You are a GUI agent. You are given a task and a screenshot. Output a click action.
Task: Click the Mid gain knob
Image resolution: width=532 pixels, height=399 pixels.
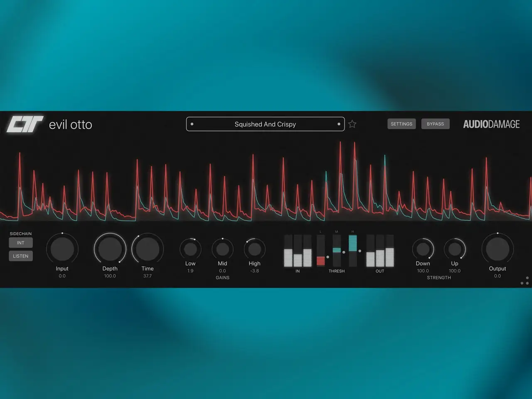(x=222, y=249)
